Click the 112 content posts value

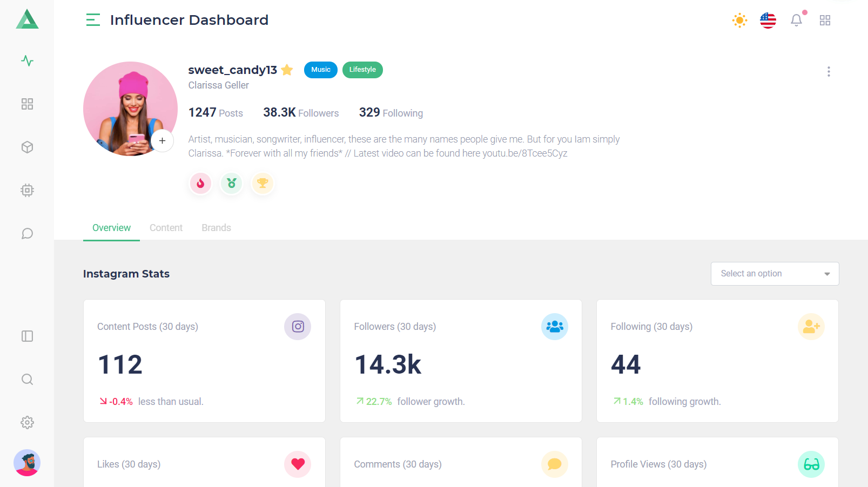[120, 364]
